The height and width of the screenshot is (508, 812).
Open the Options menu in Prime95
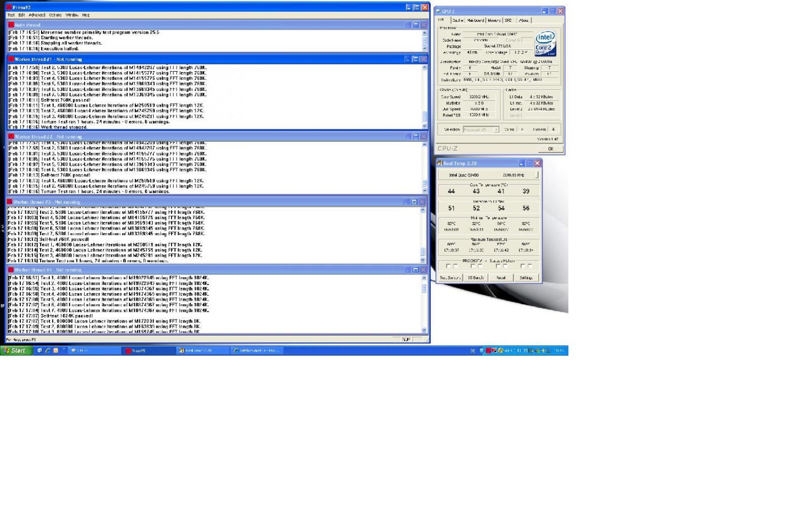[55, 15]
